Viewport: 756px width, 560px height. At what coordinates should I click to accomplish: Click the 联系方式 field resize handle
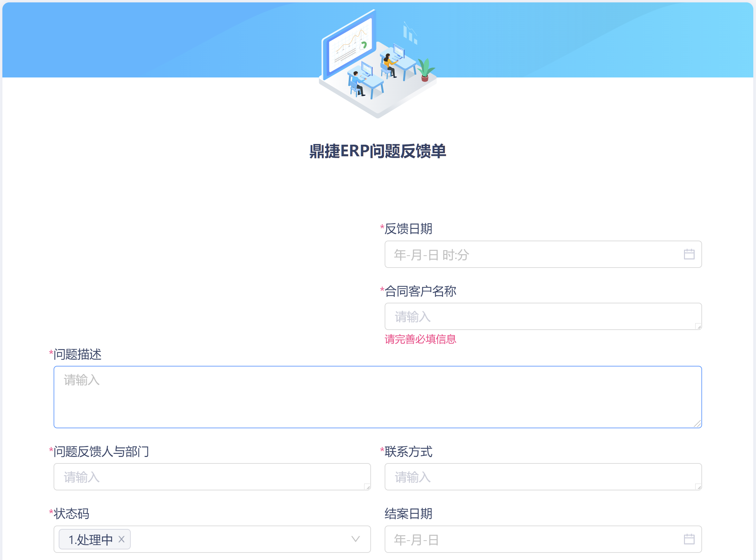(698, 487)
